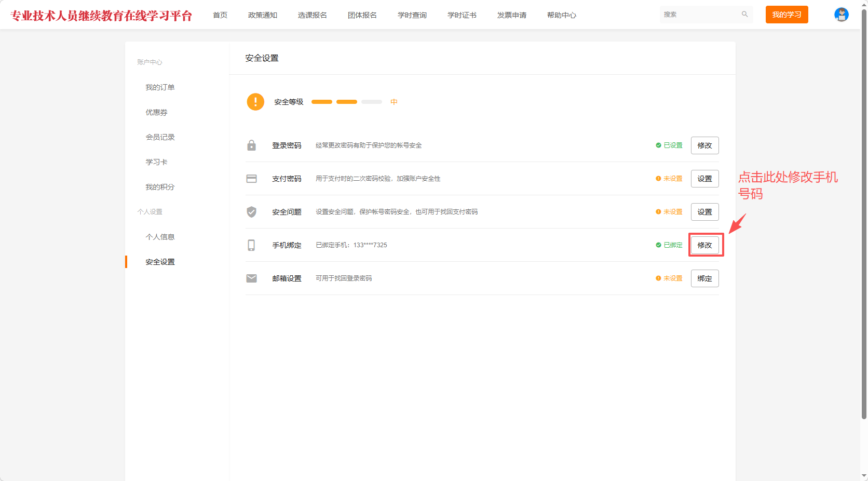The height and width of the screenshot is (481, 868).
Task: Click the lock icon beside 登录密码
Action: (251, 145)
